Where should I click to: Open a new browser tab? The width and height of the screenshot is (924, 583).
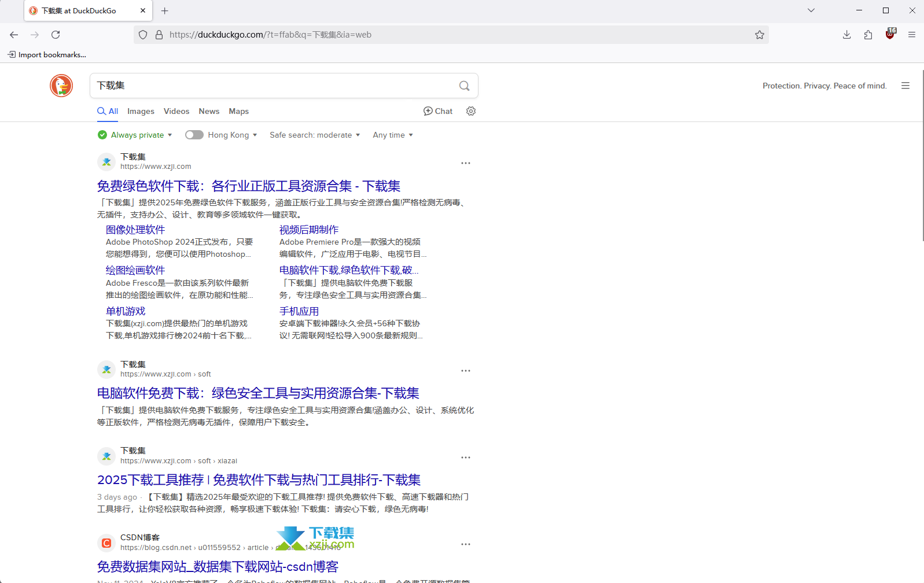(x=165, y=10)
